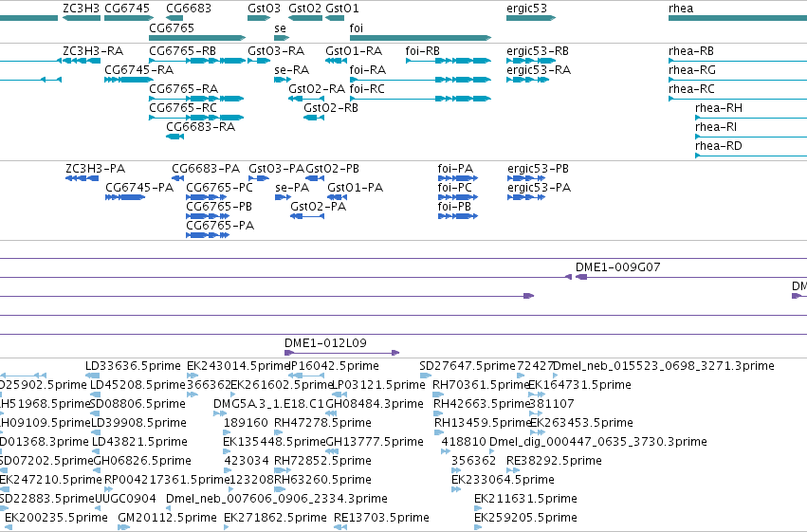Select the RE38292.5prime EST label

pos(554,461)
